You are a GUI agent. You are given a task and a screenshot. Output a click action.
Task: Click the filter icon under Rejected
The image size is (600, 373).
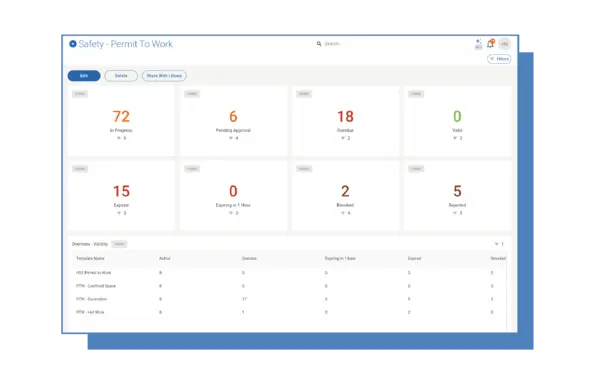coord(455,213)
